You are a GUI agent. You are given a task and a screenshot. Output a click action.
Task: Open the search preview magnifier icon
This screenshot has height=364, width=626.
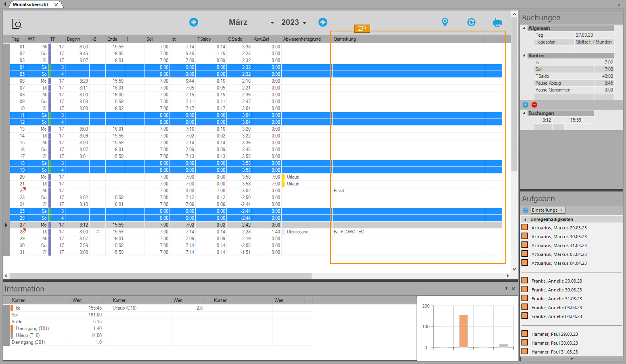coord(17,24)
